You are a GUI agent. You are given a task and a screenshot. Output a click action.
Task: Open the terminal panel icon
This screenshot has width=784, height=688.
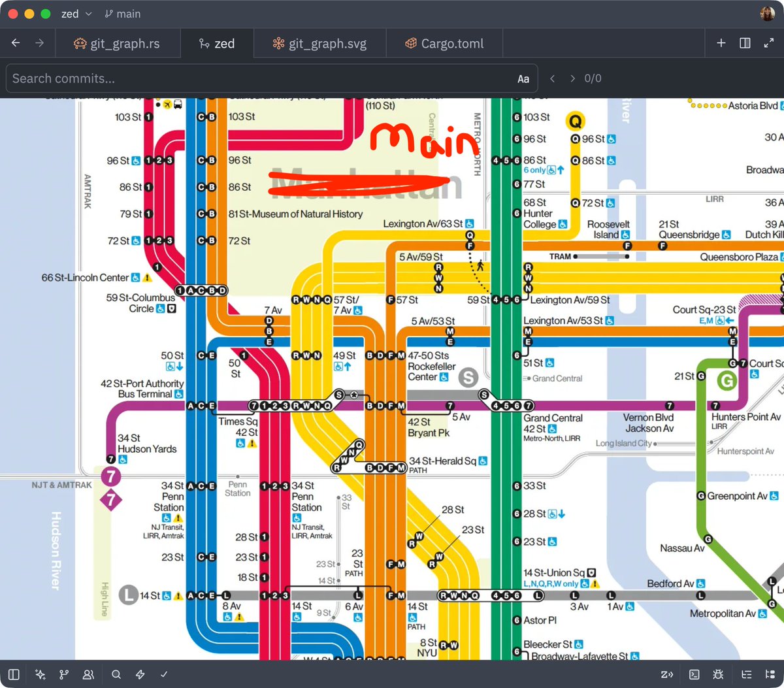(x=694, y=674)
